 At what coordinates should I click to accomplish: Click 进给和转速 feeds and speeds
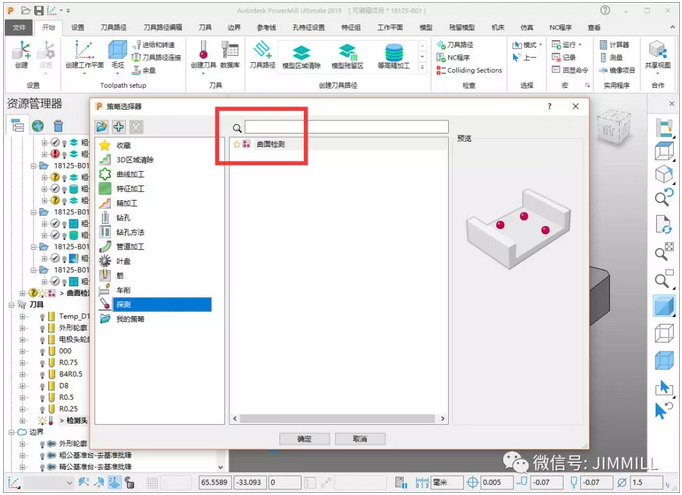click(x=153, y=44)
